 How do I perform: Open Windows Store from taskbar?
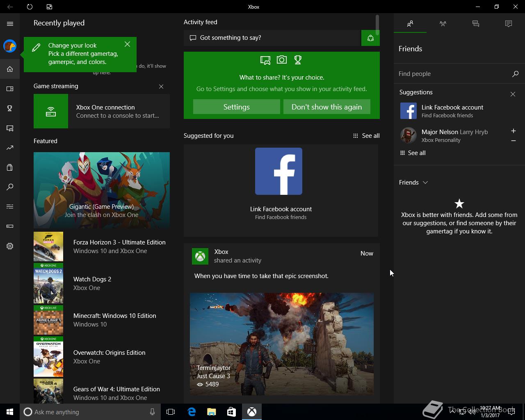point(232,412)
